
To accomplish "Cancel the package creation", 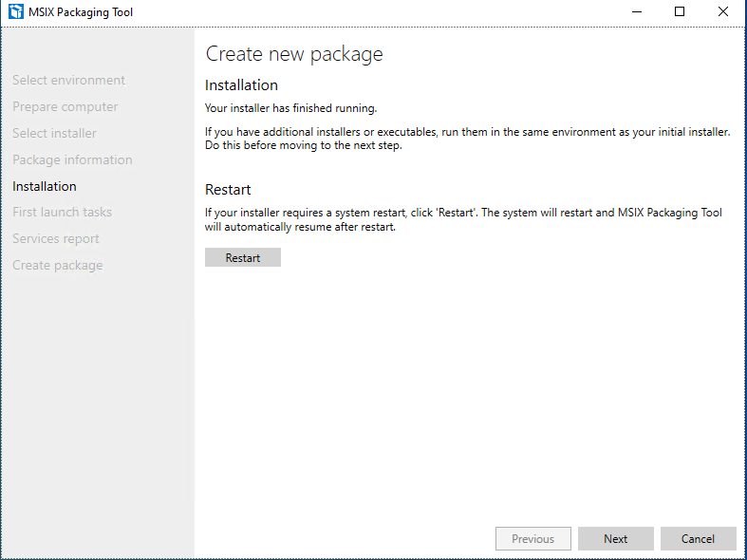I will point(698,538).
